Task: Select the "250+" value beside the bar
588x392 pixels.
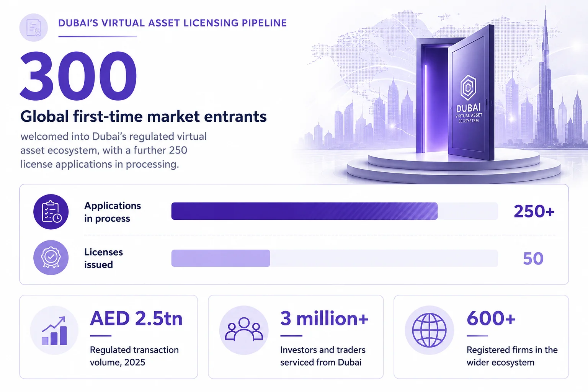Action: 534,211
